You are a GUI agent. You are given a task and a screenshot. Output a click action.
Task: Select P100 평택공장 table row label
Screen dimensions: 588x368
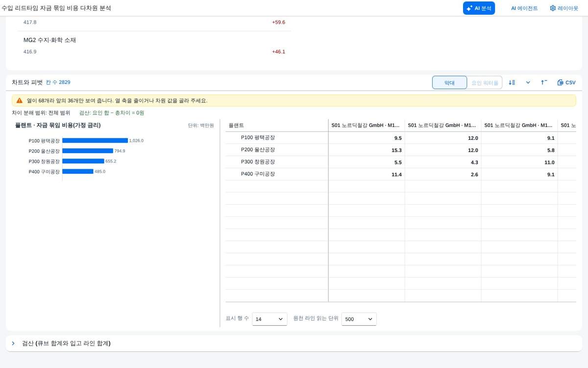(x=258, y=137)
